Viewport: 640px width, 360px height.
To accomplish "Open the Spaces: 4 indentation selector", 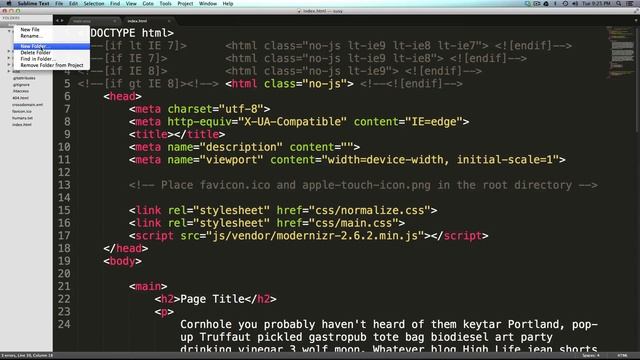I will [591, 356].
